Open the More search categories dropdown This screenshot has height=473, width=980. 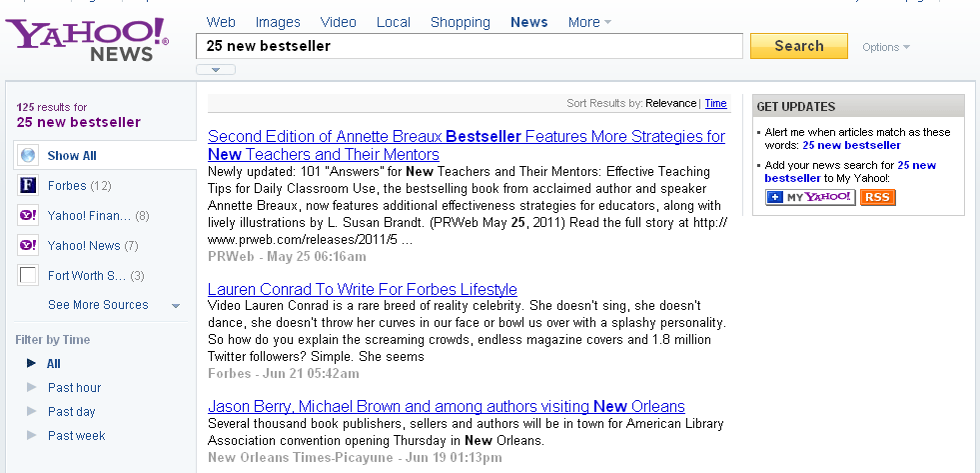point(589,23)
